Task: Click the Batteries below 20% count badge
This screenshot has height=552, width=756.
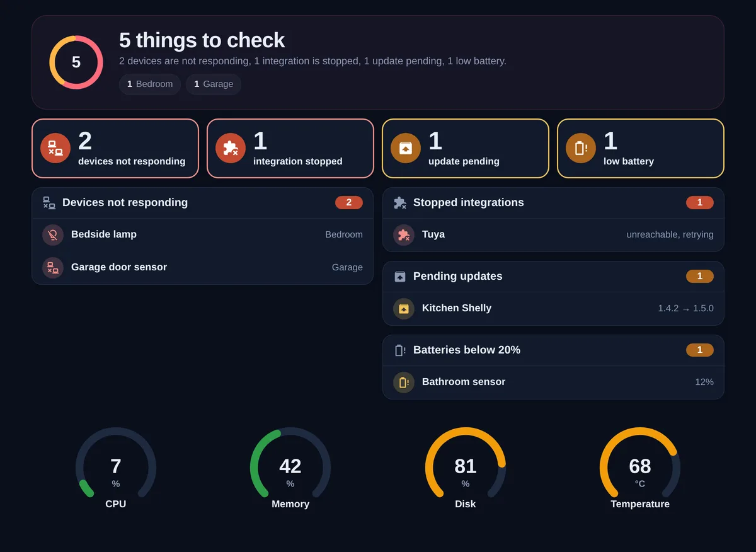Action: tap(700, 350)
